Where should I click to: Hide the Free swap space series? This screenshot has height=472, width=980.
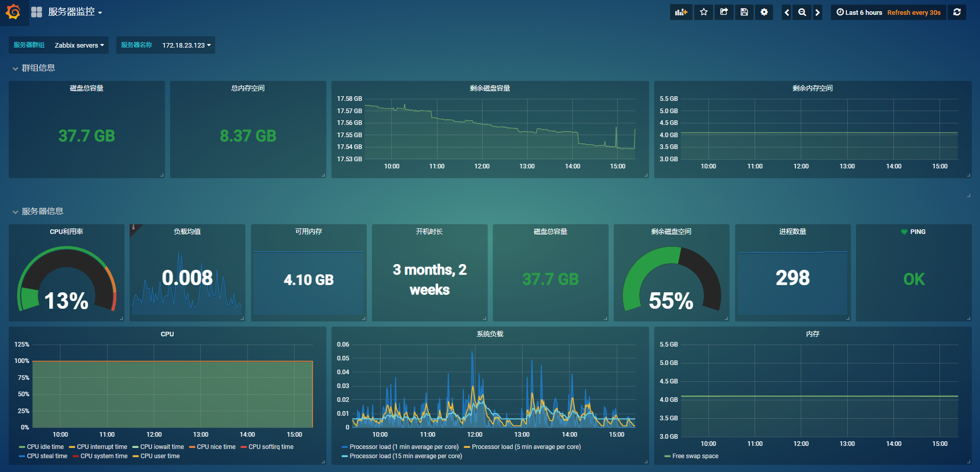pyautogui.click(x=695, y=456)
